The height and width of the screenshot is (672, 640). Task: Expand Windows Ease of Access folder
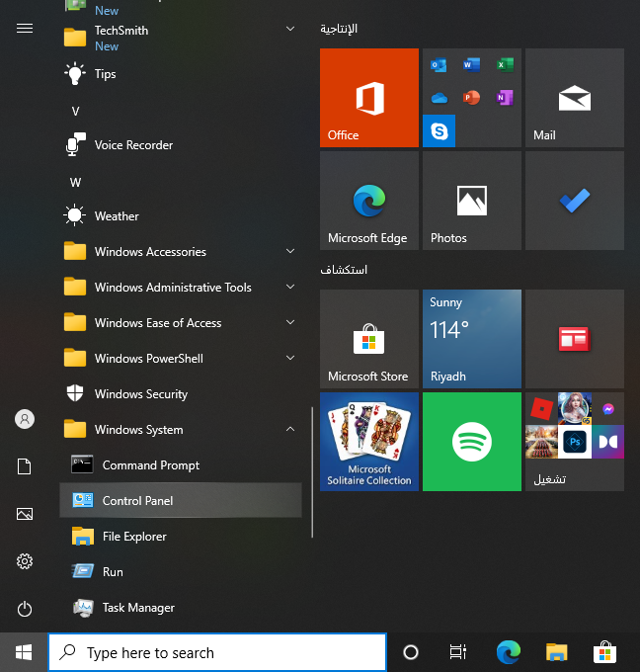[181, 323]
